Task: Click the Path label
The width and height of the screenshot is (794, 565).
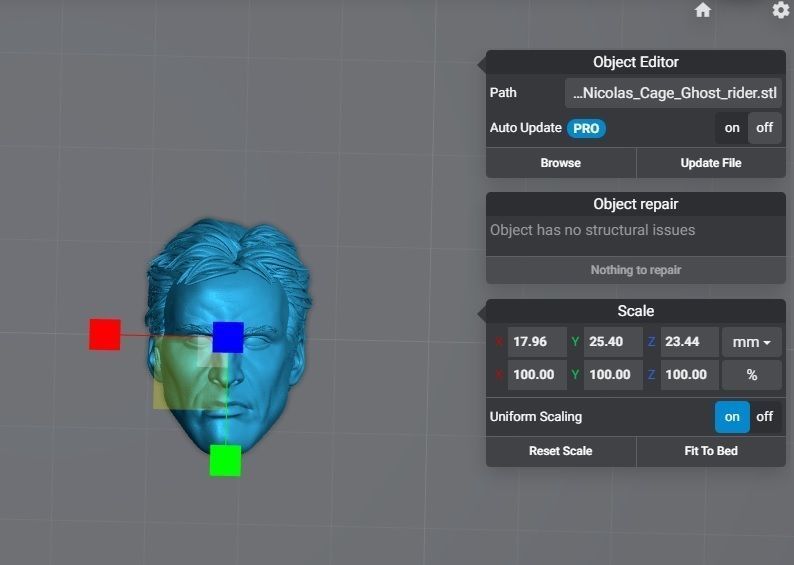Action: click(503, 93)
